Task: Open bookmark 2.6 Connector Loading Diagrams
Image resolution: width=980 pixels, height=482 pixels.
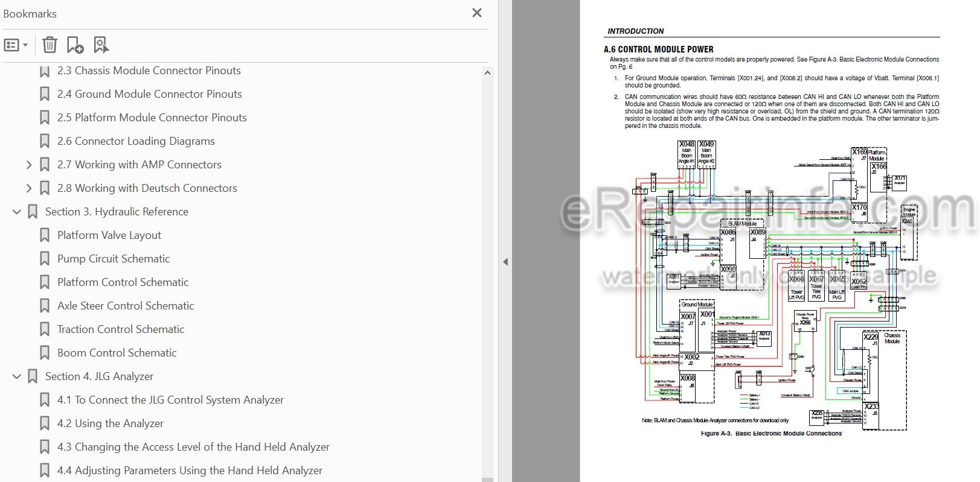Action: [x=136, y=141]
